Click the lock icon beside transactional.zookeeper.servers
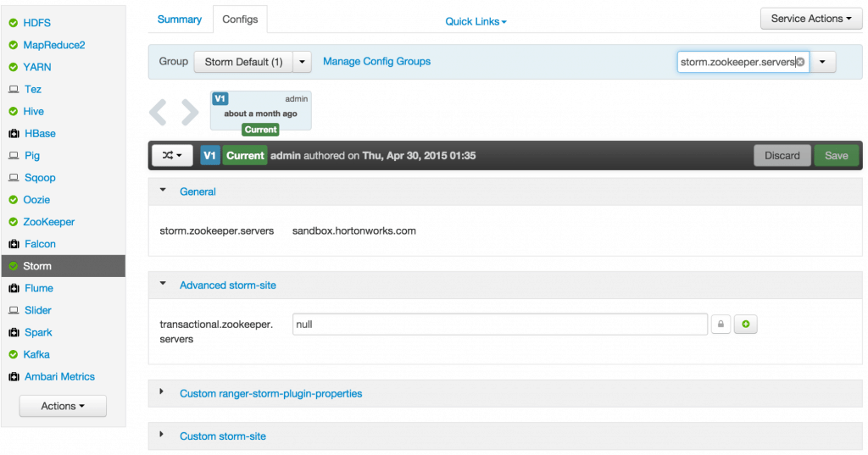The height and width of the screenshot is (455, 868). click(x=721, y=325)
